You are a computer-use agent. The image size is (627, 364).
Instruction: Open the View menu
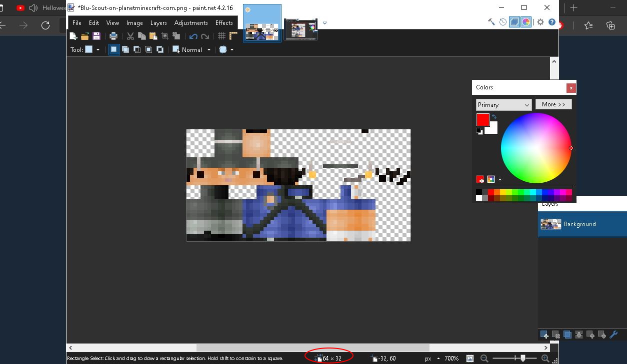(x=112, y=22)
